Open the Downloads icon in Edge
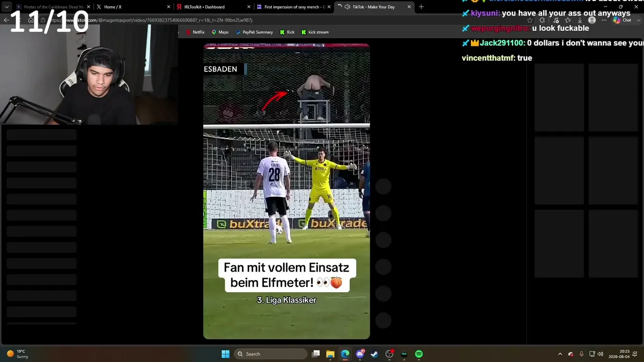The height and width of the screenshot is (362, 644). coord(580,20)
